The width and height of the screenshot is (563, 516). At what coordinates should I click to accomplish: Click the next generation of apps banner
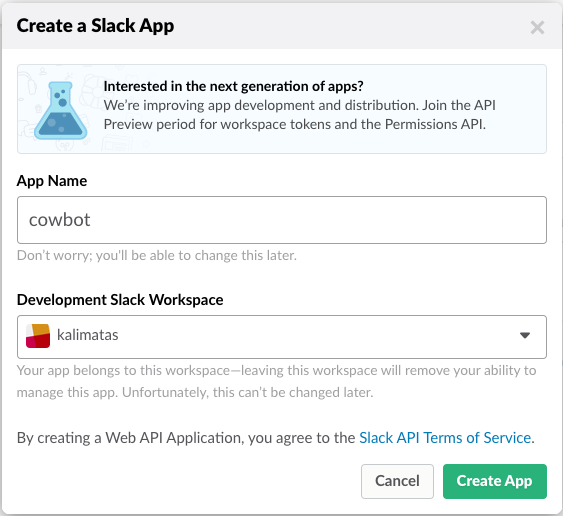pyautogui.click(x=282, y=109)
